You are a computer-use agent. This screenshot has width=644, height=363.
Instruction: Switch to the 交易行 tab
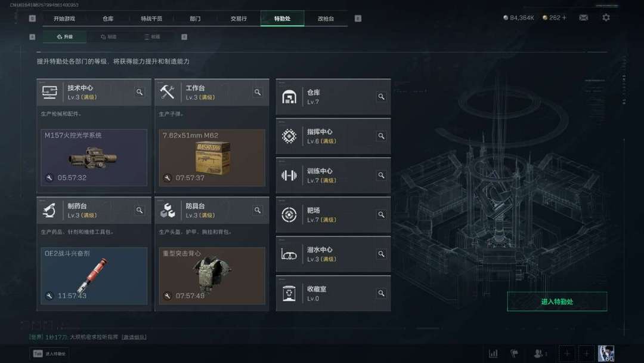(239, 19)
